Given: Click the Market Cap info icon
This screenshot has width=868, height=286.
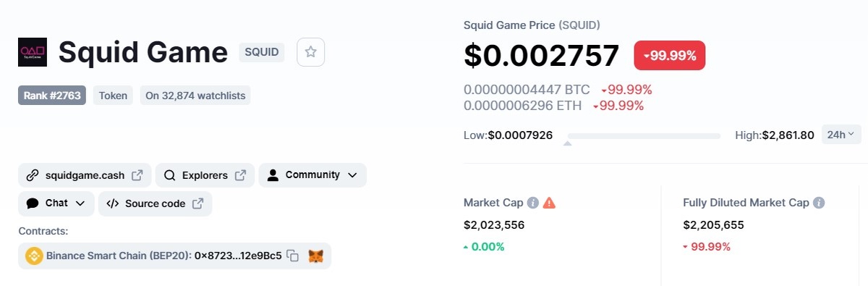Looking at the screenshot, I should click(533, 203).
